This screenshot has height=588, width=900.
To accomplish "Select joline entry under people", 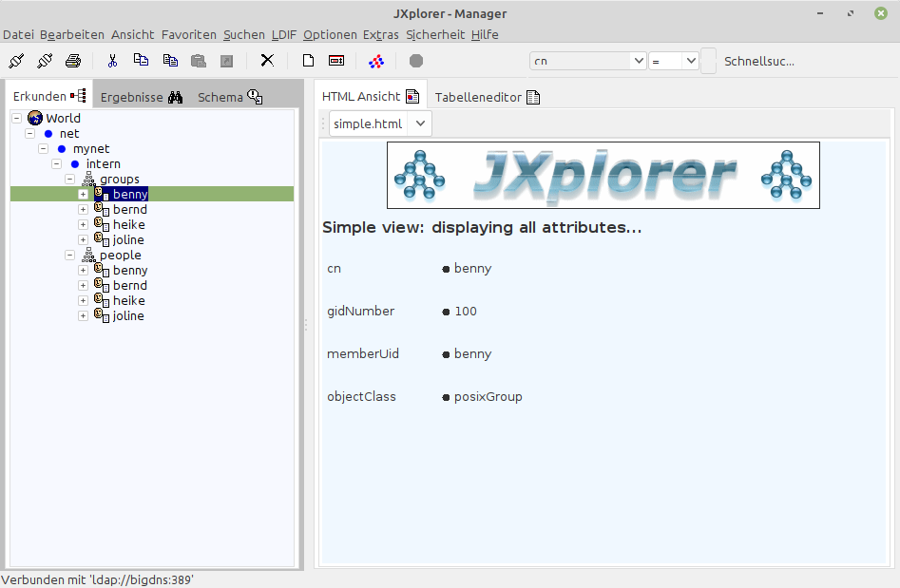I will (x=128, y=315).
